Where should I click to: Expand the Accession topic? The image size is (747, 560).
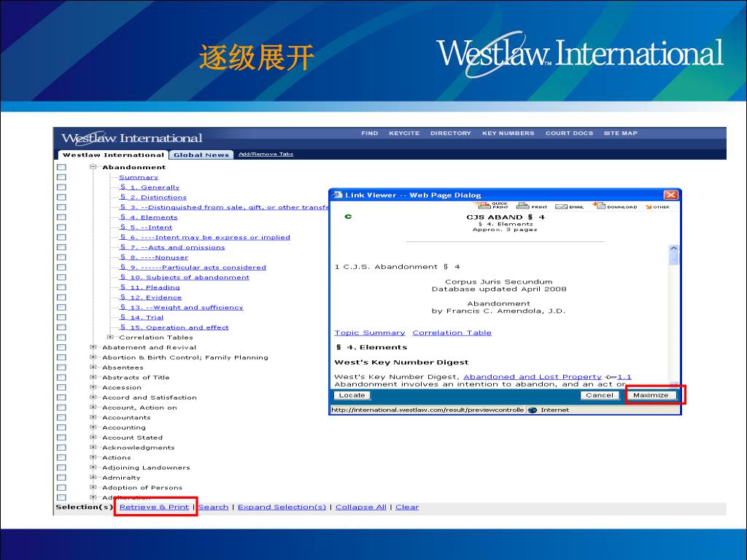tap(93, 387)
